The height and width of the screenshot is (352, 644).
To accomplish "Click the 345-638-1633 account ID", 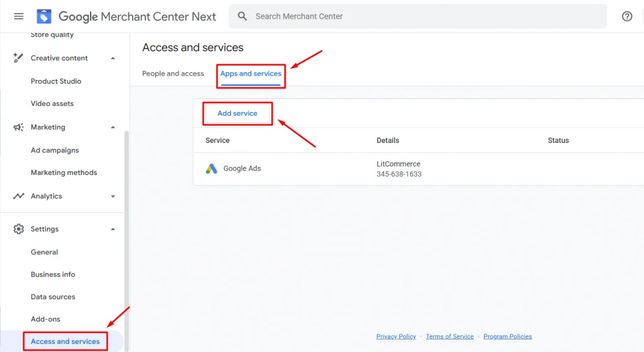I will (x=399, y=174).
